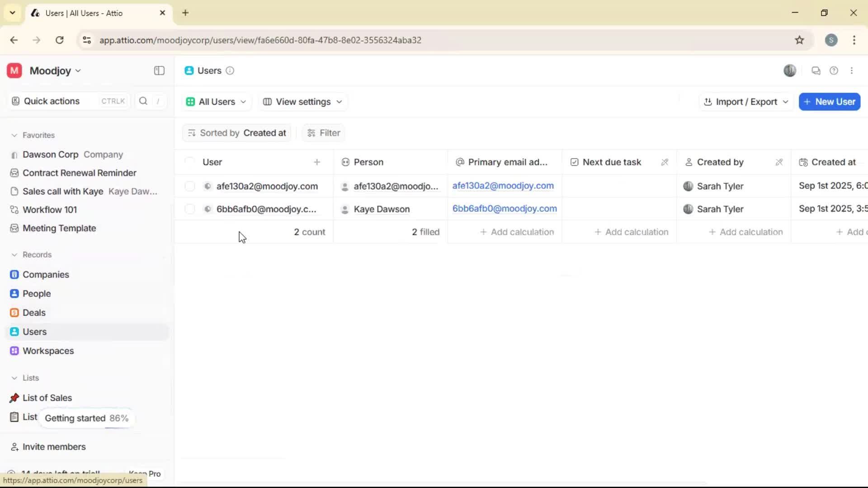Viewport: 868px width, 488px height.
Task: Open the Workspaces section
Action: (48, 350)
